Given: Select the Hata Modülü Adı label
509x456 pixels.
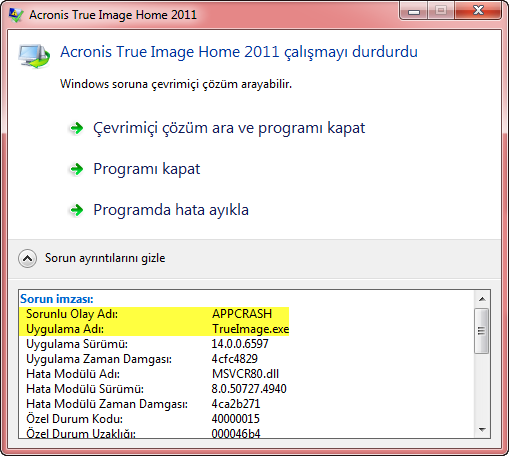Looking at the screenshot, I should 73,374.
